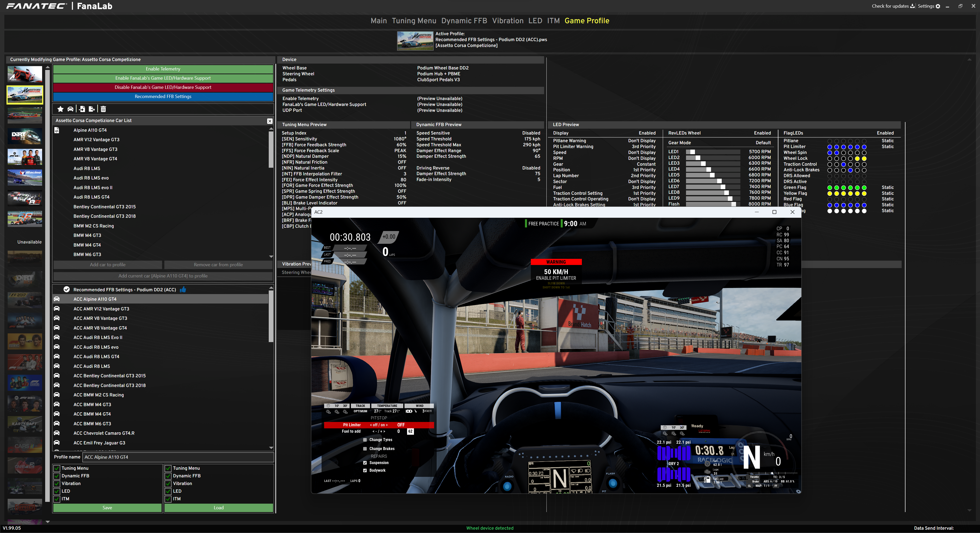Click the car icon in profile toolbar
The height and width of the screenshot is (533, 980).
(x=70, y=109)
